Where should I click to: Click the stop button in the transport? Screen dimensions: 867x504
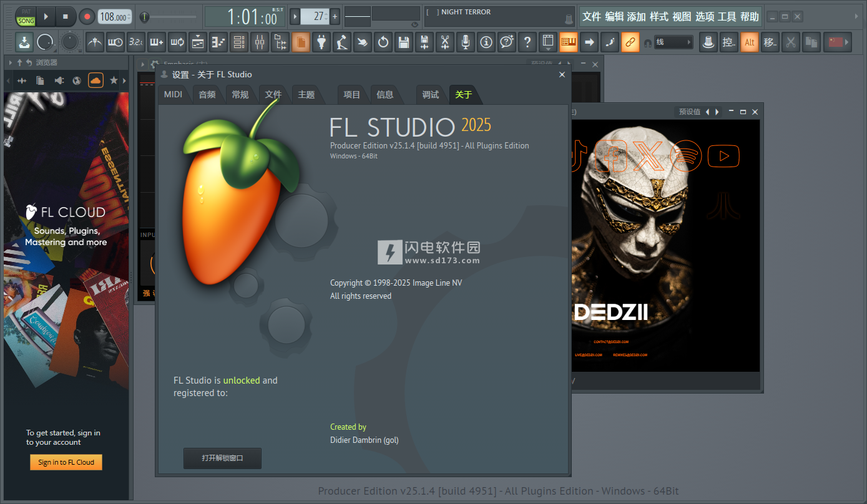point(66,16)
